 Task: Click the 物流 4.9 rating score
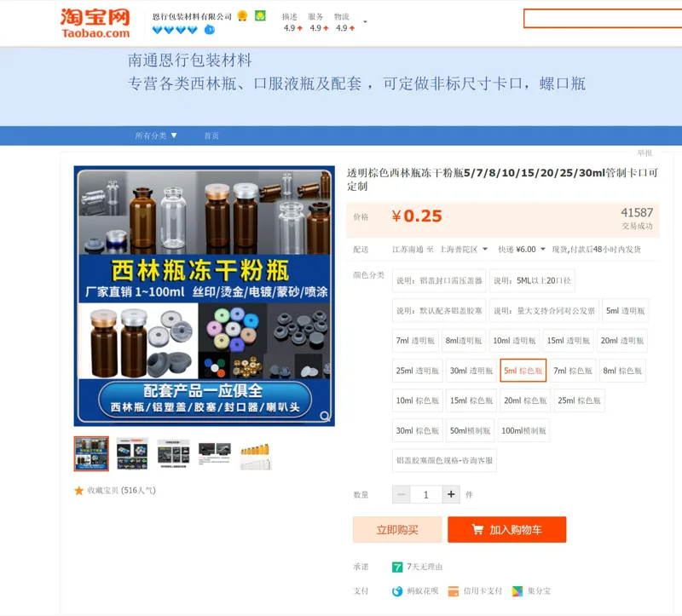345,28
